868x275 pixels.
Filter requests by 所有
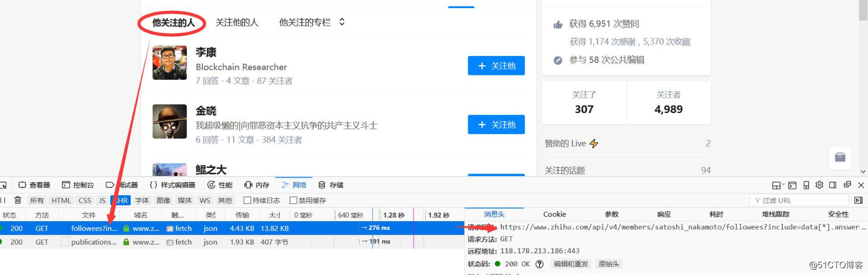point(37,201)
